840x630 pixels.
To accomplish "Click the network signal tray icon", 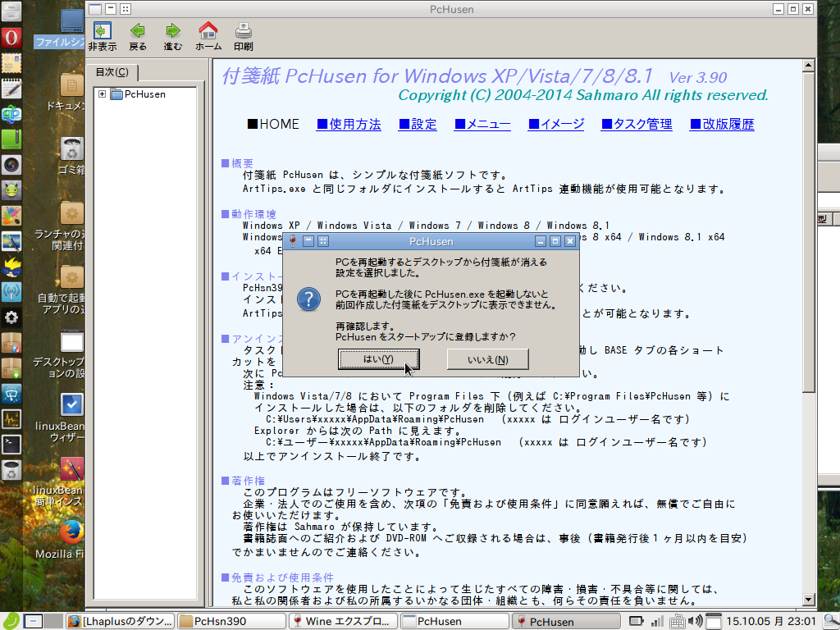I will tap(657, 622).
